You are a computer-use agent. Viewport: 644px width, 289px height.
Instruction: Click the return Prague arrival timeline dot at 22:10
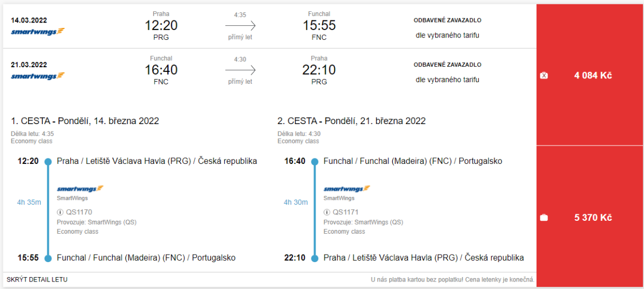[315, 258]
